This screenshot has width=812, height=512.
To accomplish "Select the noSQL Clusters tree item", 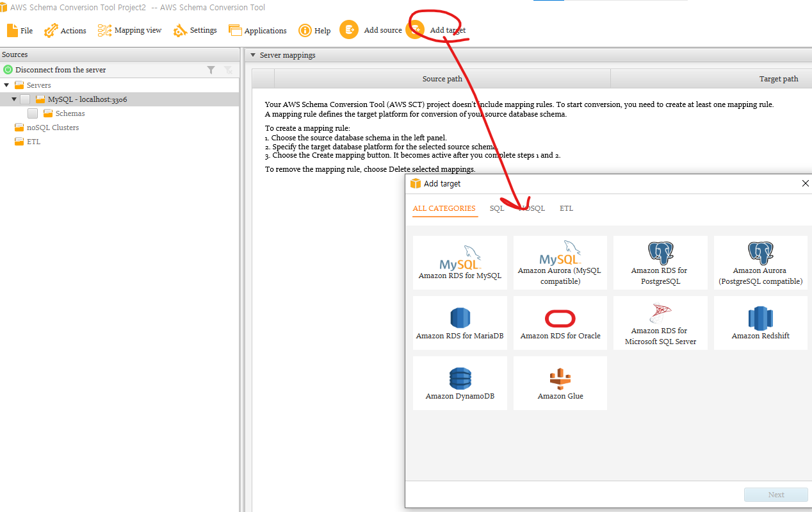I will click(53, 128).
